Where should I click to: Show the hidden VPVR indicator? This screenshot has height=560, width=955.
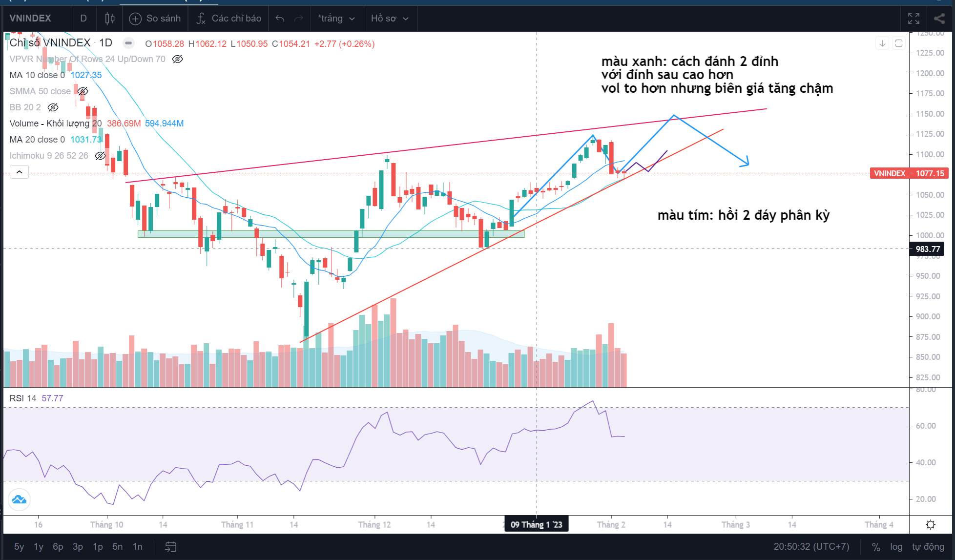pos(178,59)
